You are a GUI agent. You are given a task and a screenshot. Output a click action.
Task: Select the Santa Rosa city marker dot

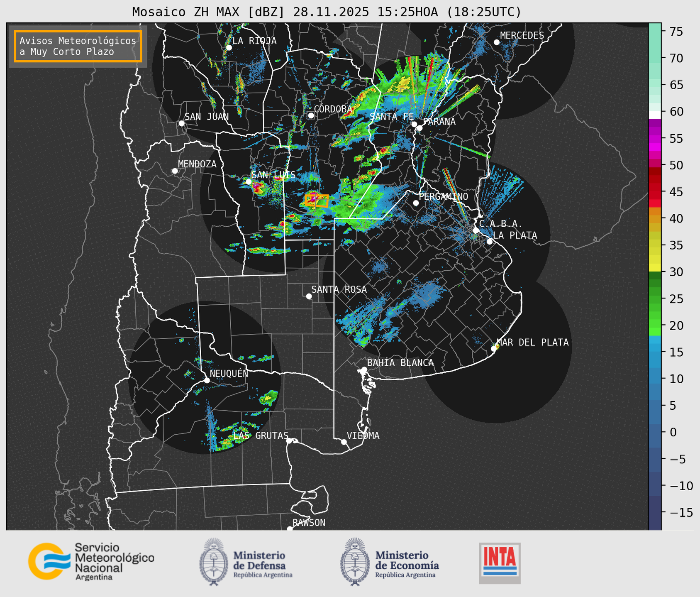pos(309,296)
